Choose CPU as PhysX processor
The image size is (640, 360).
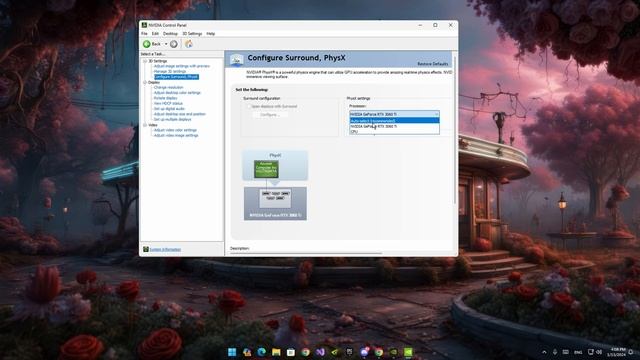(x=394, y=131)
